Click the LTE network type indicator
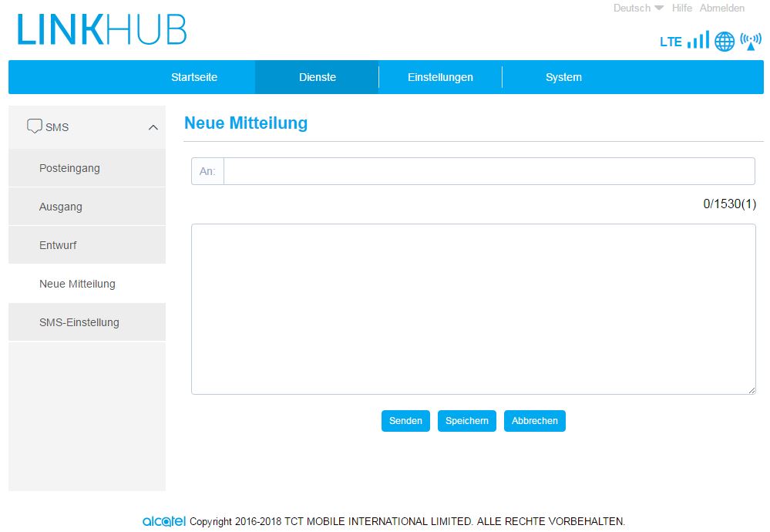The image size is (770, 532). (671, 42)
